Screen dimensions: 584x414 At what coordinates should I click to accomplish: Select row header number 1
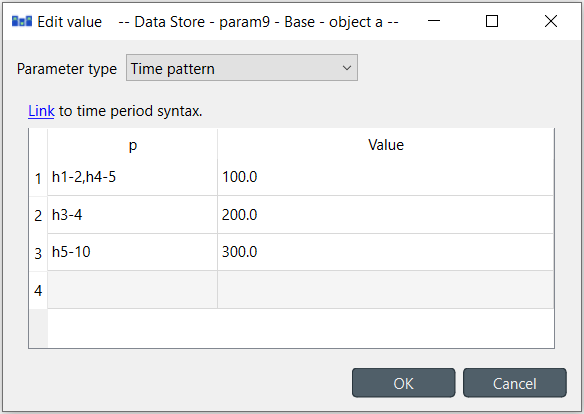(38, 178)
